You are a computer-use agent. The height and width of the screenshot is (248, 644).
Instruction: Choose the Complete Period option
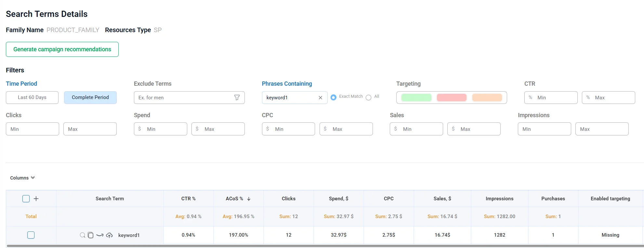tap(90, 97)
